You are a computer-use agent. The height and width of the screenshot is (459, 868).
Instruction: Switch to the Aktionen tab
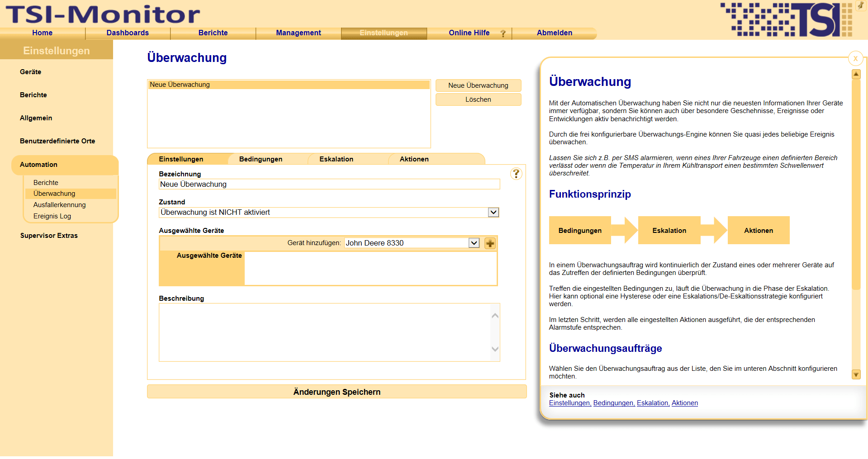point(414,159)
